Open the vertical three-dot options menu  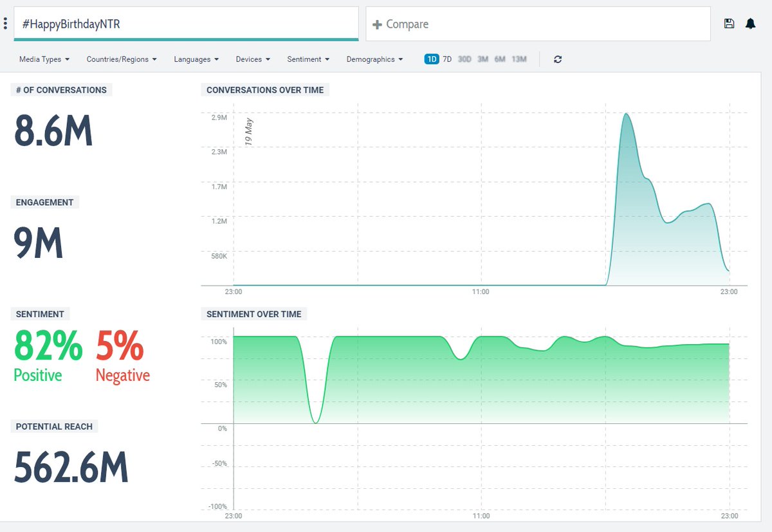[5, 24]
